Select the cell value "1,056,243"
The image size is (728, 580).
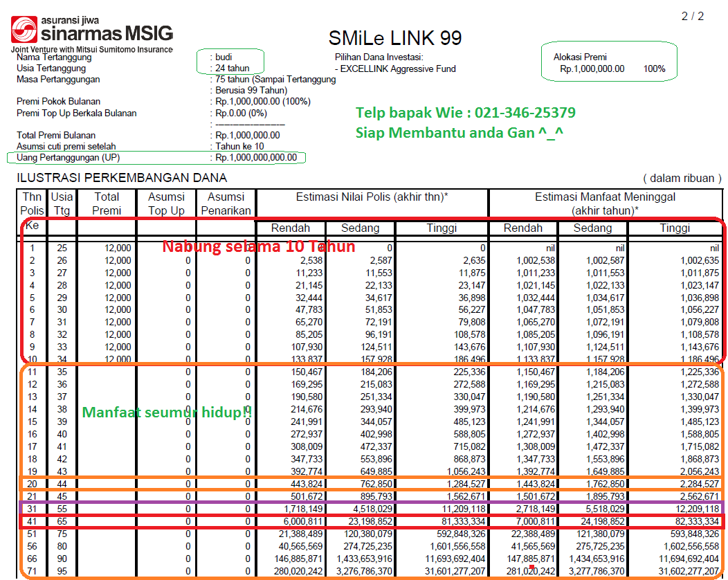point(466,471)
